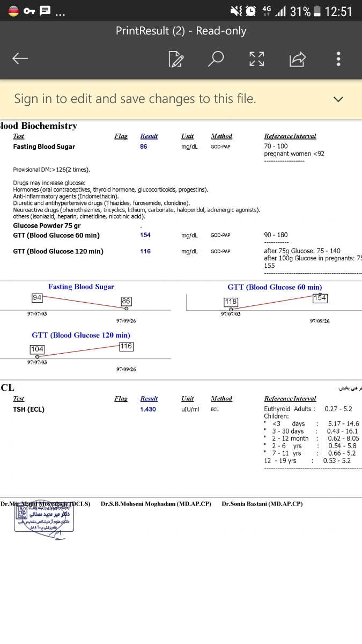Tap the muted vibrate status icon
362x644 pixels.
(x=236, y=11)
